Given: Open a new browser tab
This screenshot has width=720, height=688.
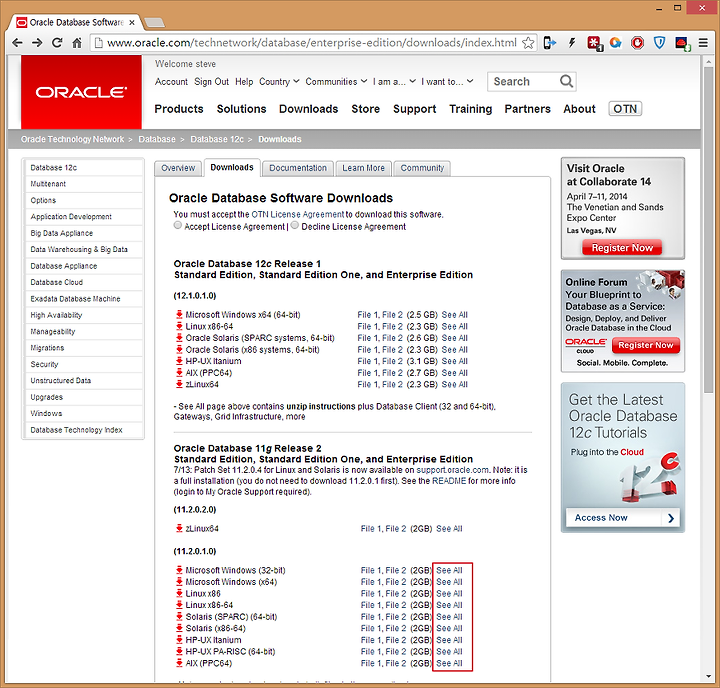Looking at the screenshot, I should click(154, 22).
